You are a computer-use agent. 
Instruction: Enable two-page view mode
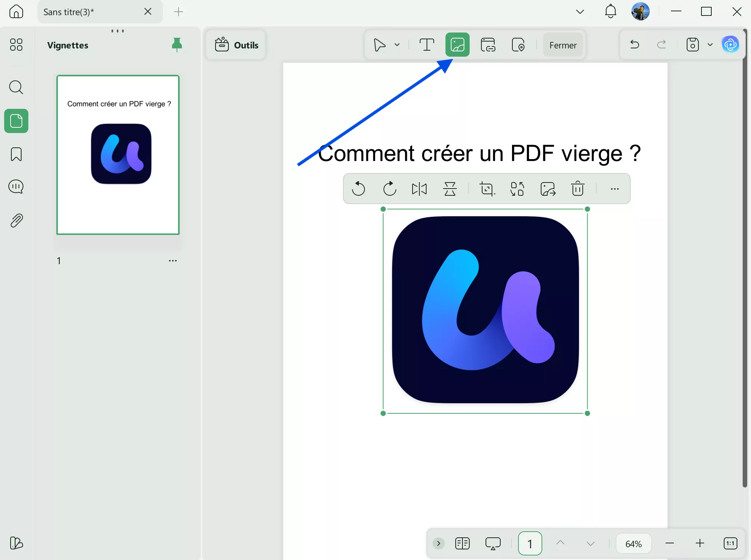[x=462, y=543]
